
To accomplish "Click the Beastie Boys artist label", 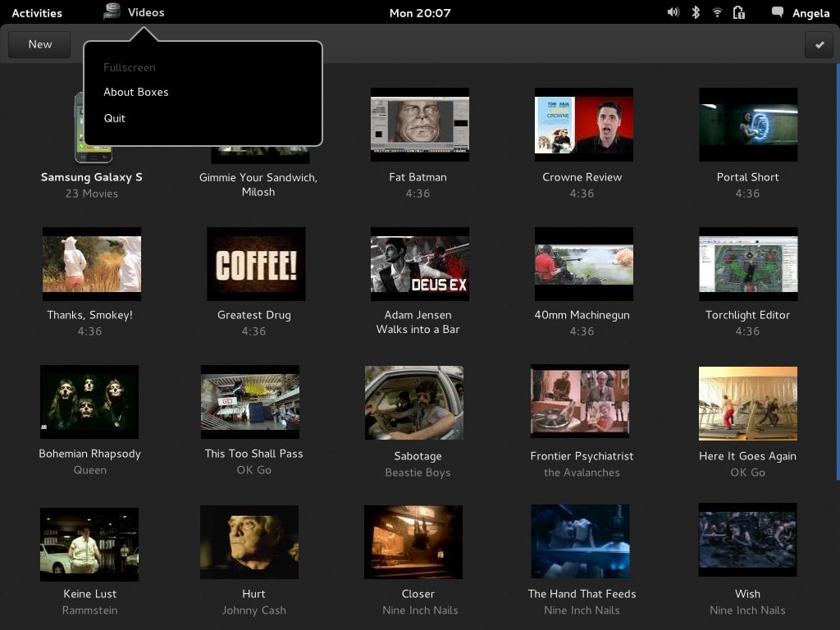I will 418,472.
